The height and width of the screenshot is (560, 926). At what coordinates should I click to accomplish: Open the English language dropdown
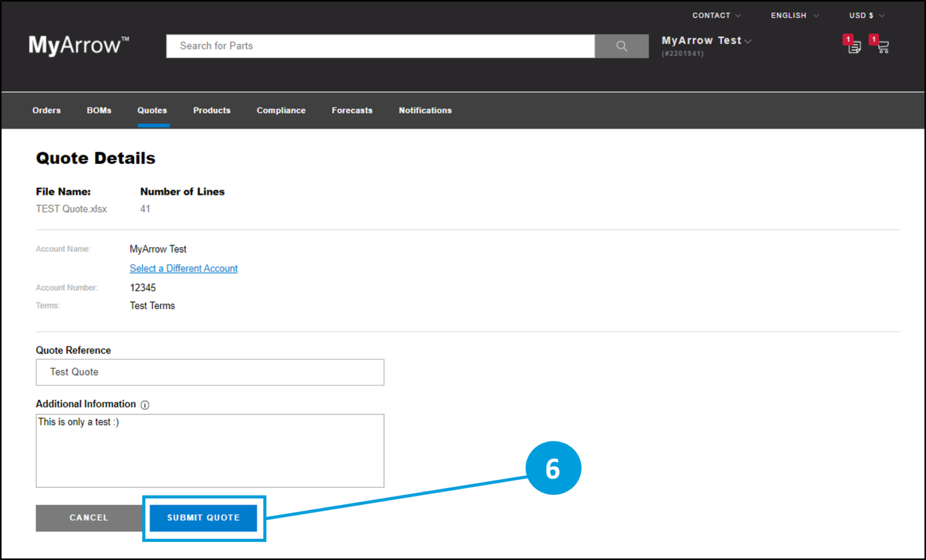(x=794, y=16)
